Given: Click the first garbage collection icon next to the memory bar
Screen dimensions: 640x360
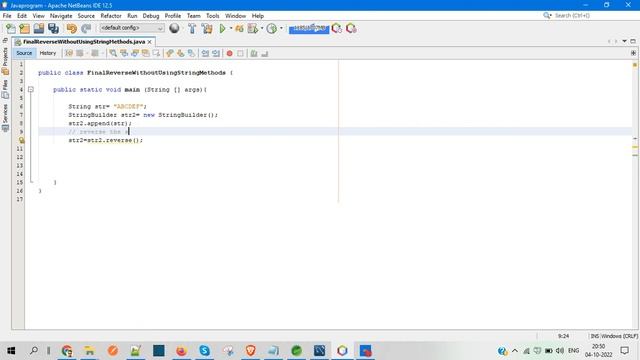Looking at the screenshot, I should pos(337,28).
